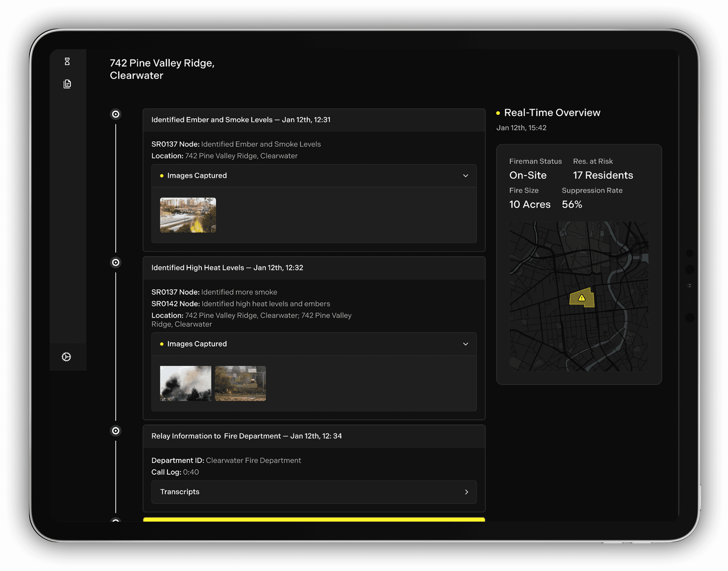Screen dimensions: 728x571
Task: Click the Identified Ember and Smoke Levels header
Action: coord(241,120)
